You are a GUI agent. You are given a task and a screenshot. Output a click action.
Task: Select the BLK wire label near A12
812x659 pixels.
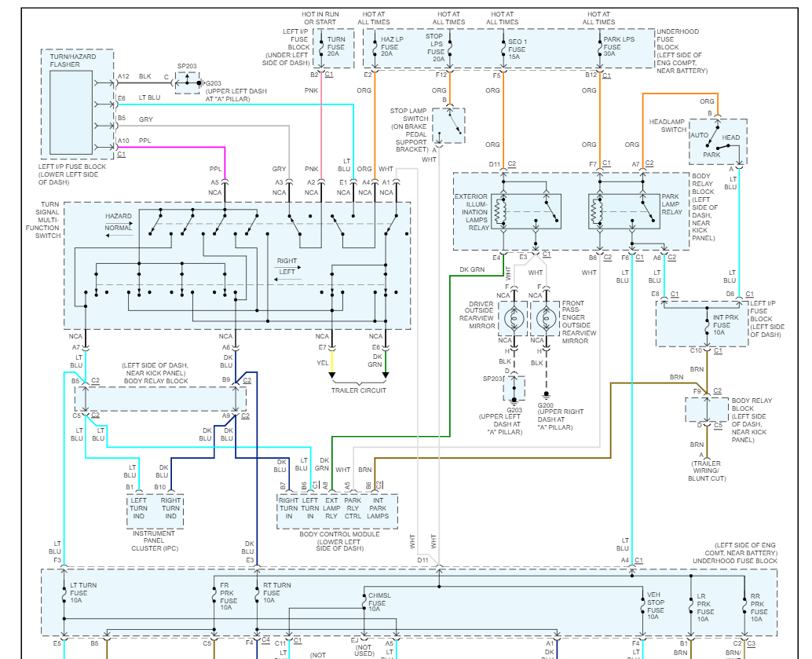pos(145,76)
